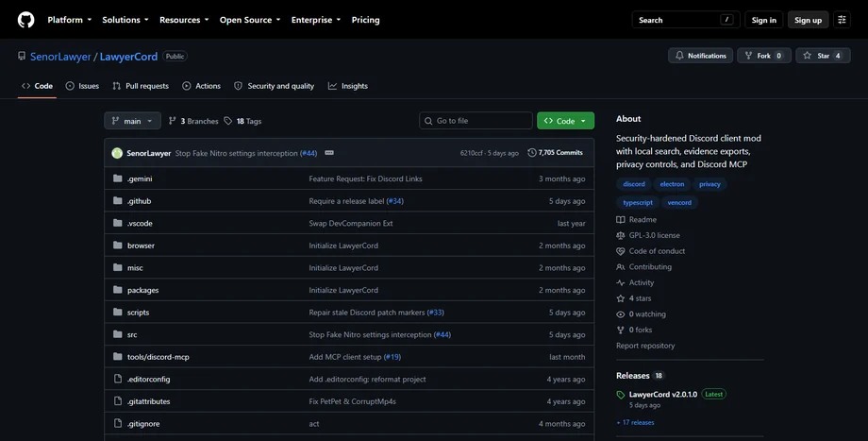Open the Open Source dropdown menu

pyautogui.click(x=250, y=20)
